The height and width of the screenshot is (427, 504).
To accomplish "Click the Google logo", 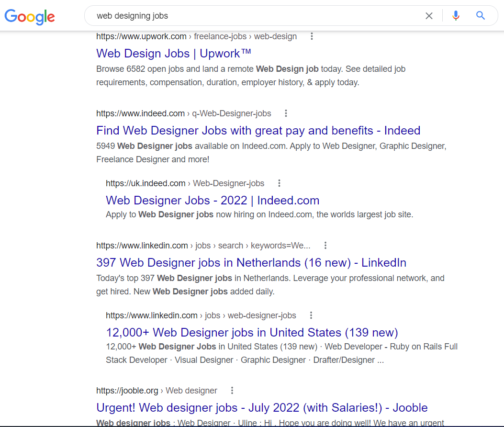I will 30,17.
